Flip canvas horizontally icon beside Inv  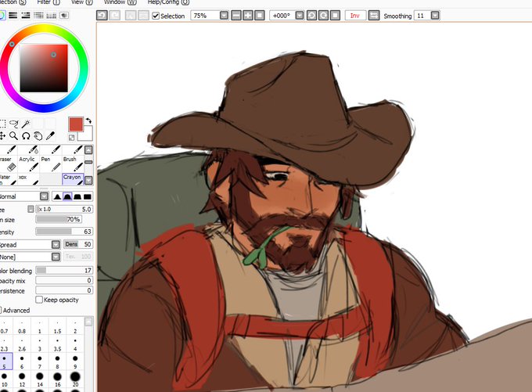tap(374, 16)
